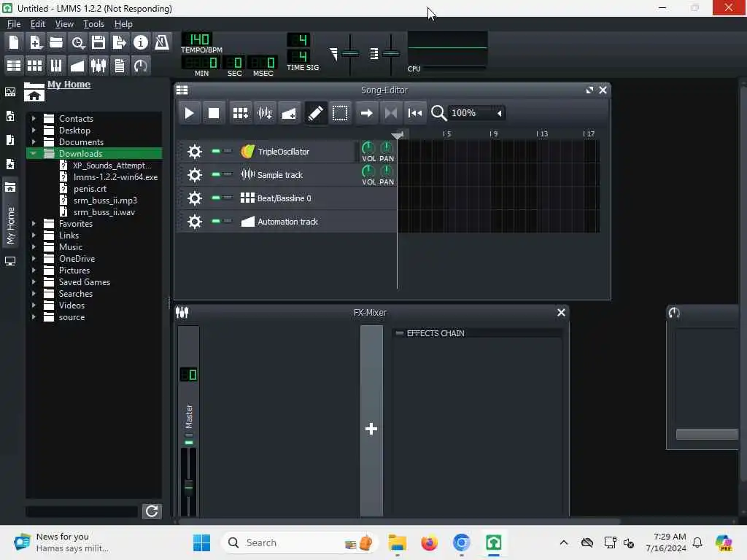Click TripleOscillator PAN knob
This screenshot has width=747, height=560.
(x=387, y=147)
